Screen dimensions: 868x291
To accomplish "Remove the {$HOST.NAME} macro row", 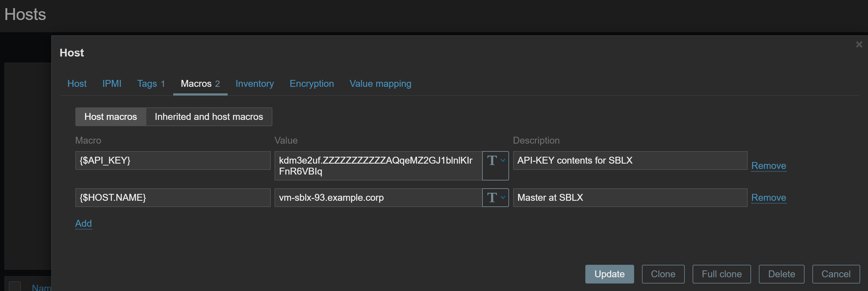I will tap(768, 197).
